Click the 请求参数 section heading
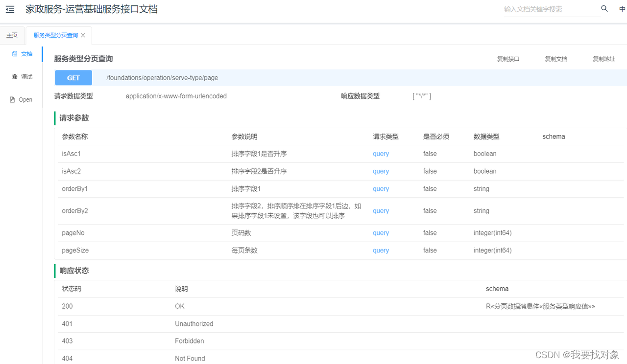The image size is (627, 364). click(74, 118)
